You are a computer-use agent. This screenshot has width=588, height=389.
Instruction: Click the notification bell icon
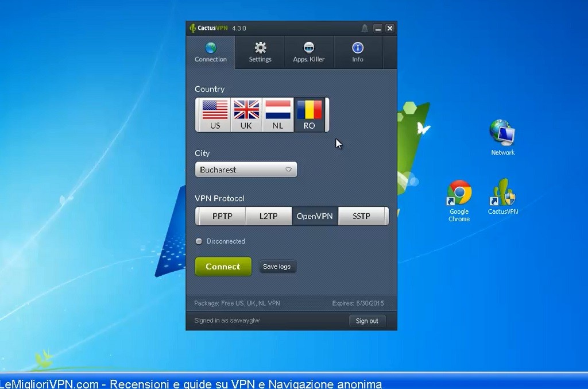tap(365, 28)
